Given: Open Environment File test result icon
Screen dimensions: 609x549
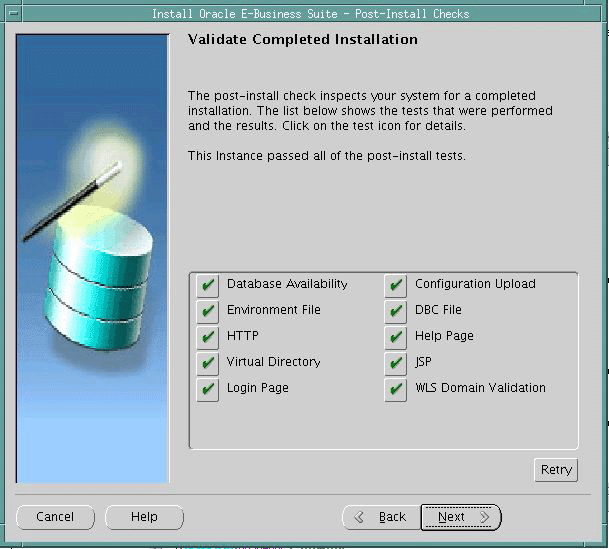Looking at the screenshot, I should [207, 311].
